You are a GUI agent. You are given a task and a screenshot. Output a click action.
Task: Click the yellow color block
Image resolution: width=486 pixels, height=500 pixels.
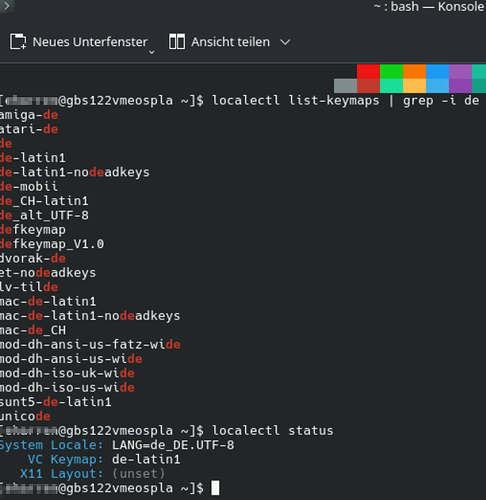[x=414, y=86]
